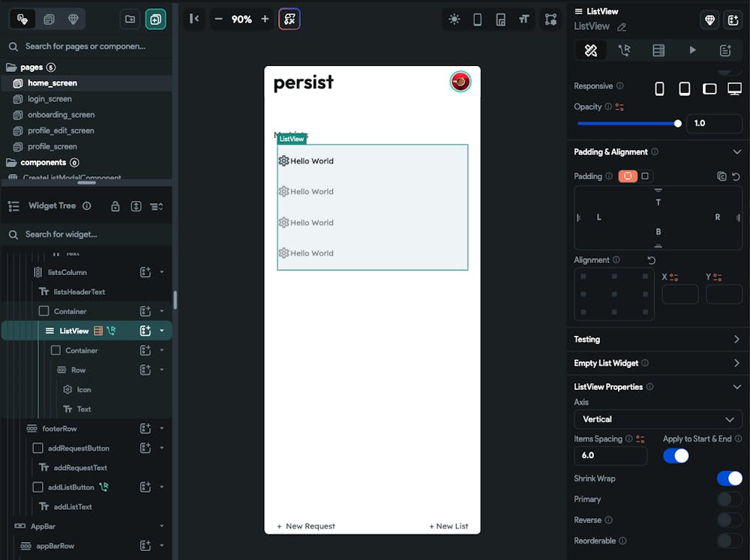The image size is (750, 560).
Task: Reset alignment with undo icon
Action: click(652, 260)
